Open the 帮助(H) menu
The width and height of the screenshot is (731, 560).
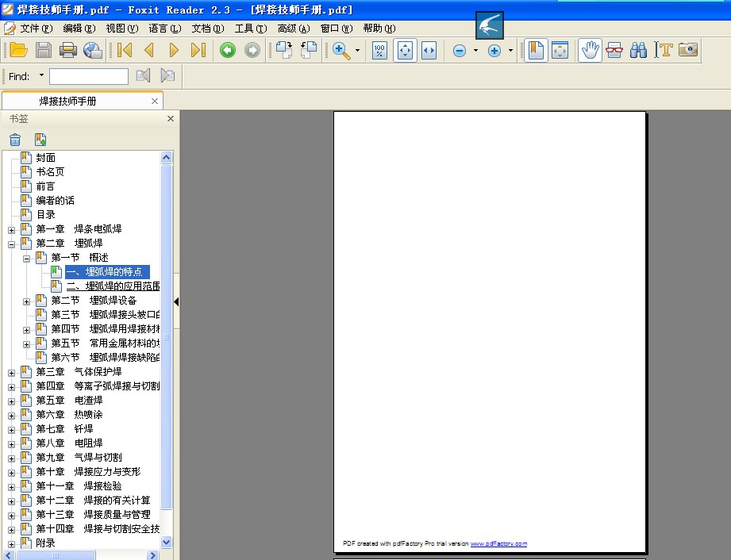tap(379, 29)
